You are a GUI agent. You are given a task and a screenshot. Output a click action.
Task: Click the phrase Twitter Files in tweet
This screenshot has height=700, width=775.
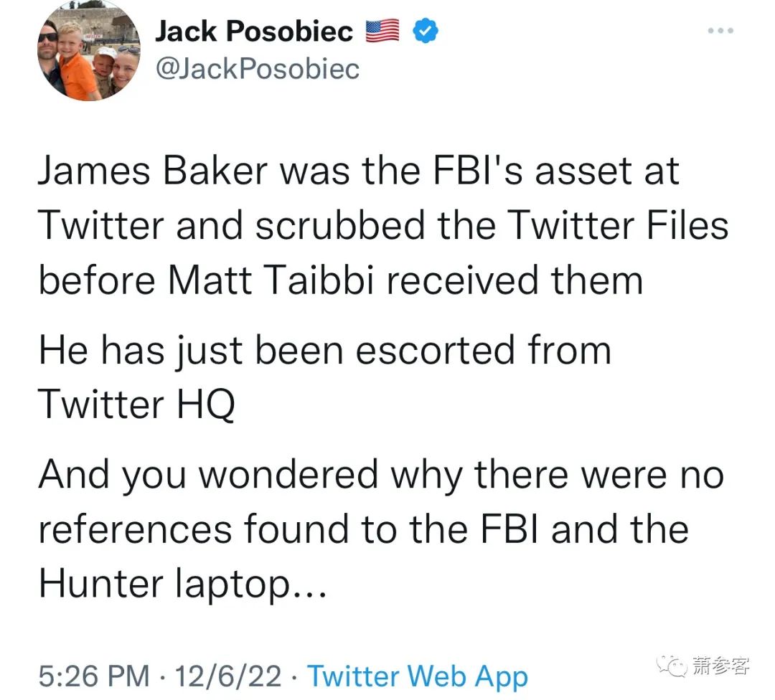point(618,225)
